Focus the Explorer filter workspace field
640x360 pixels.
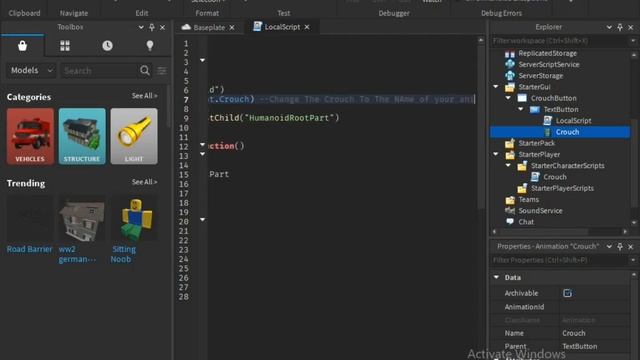[x=560, y=41]
